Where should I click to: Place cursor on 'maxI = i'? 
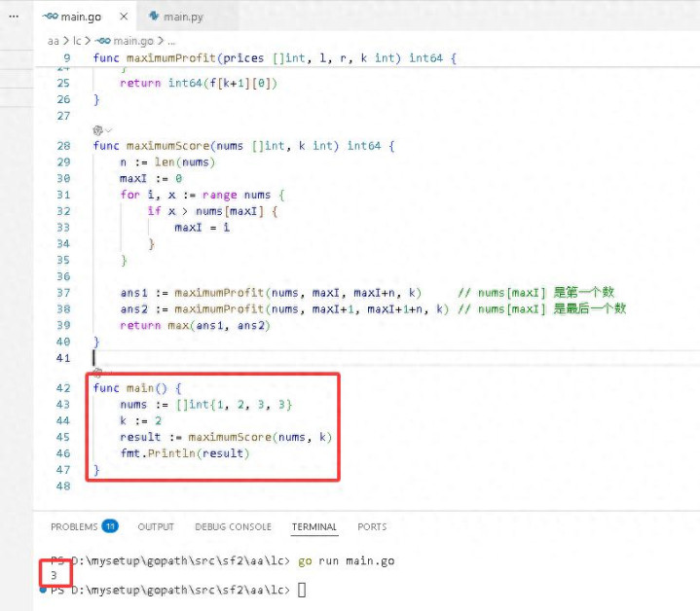coord(203,228)
